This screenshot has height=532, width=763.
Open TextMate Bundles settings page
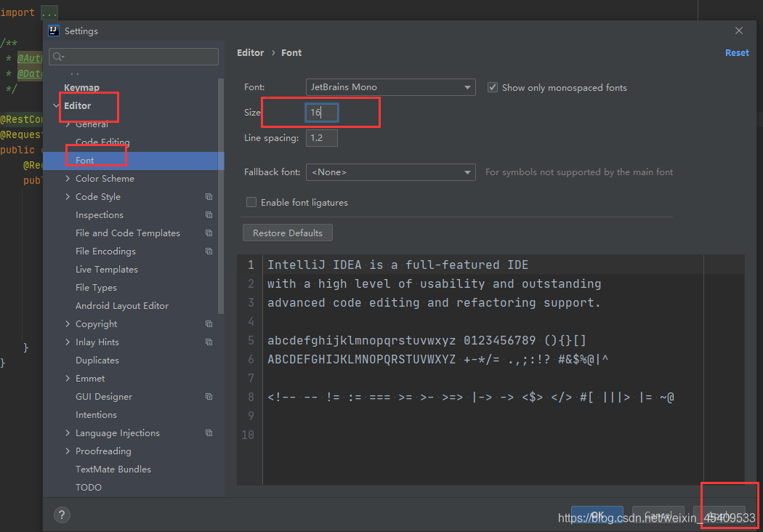click(x=113, y=469)
